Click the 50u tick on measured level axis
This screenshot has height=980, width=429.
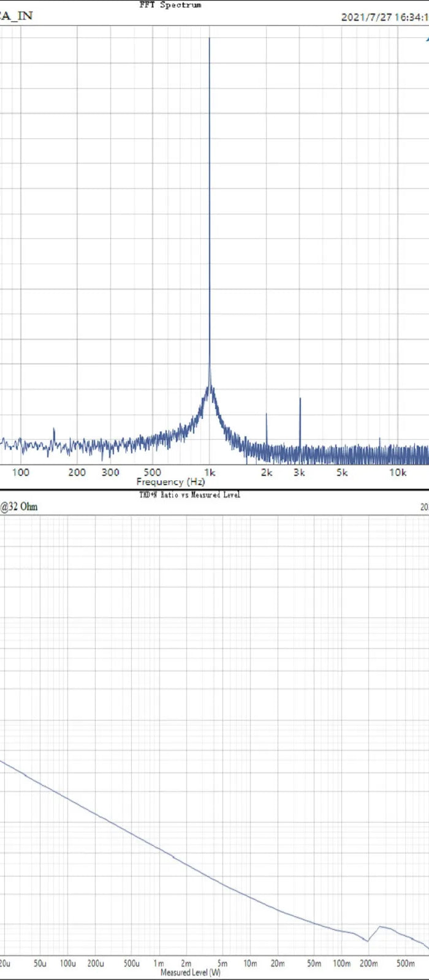(x=40, y=963)
